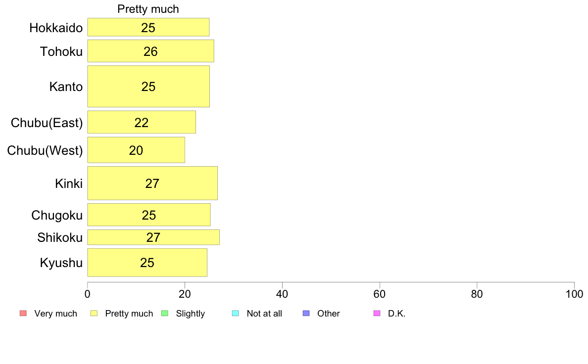
Task: Select the Chugoku bar showing 25
Action: tap(149, 215)
